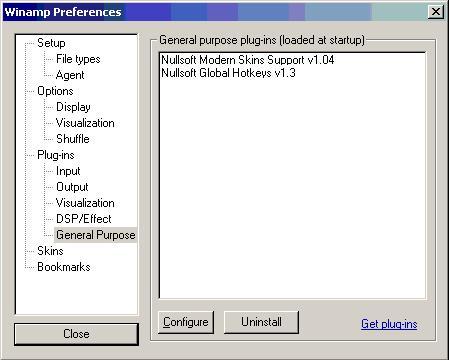This screenshot has width=449, height=360.
Task: Open the Bookmarks preferences page
Action: point(64,267)
